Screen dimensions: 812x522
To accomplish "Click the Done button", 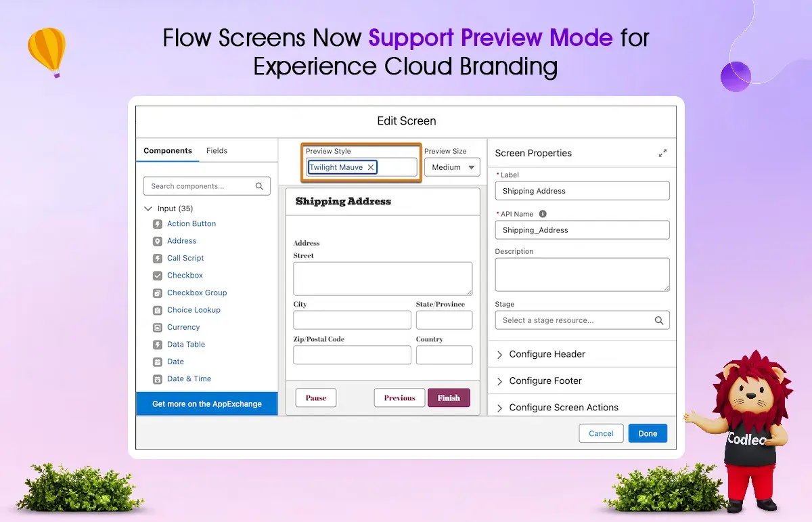I will tap(648, 433).
